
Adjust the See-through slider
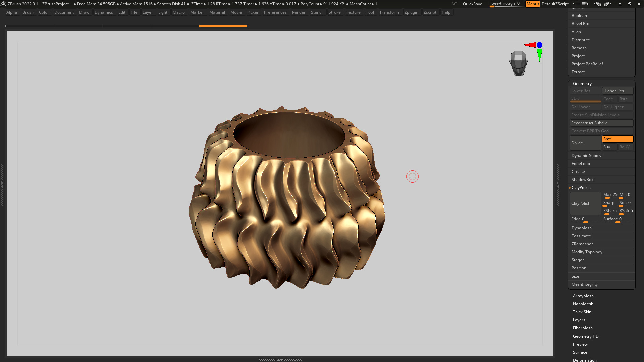coord(505,4)
